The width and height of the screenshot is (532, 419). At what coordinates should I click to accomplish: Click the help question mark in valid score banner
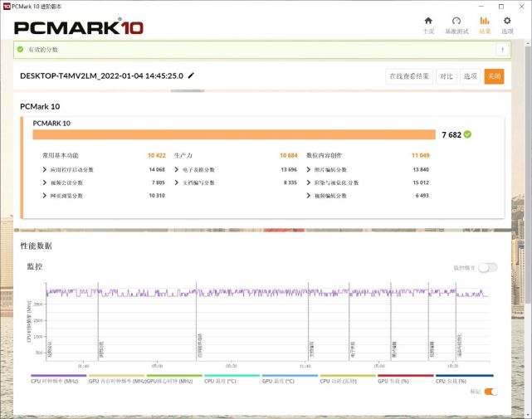[x=502, y=50]
